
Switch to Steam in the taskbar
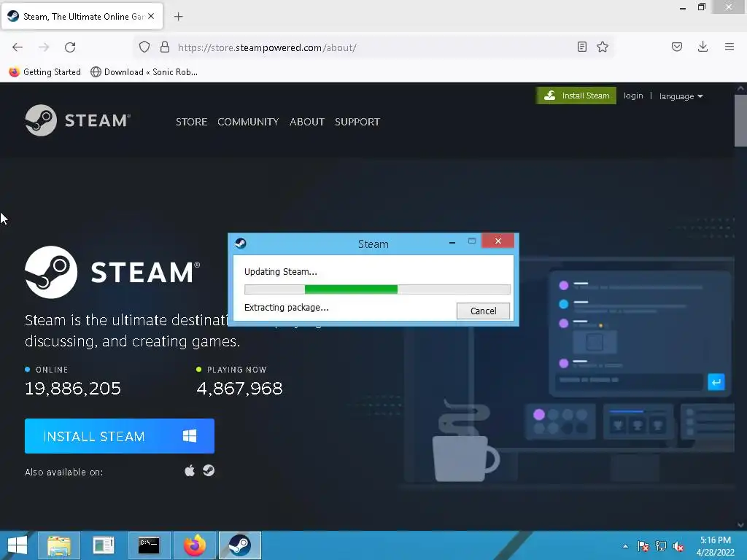pyautogui.click(x=239, y=545)
